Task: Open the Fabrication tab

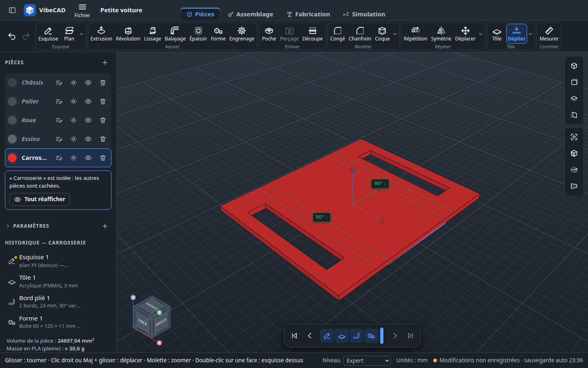Action: [x=308, y=14]
